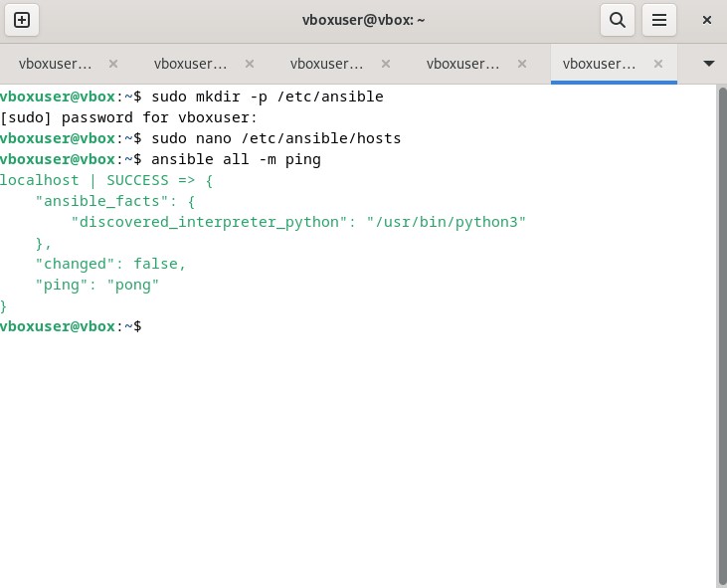
Task: Switch to the second vboxuser tab
Action: pyautogui.click(x=190, y=64)
